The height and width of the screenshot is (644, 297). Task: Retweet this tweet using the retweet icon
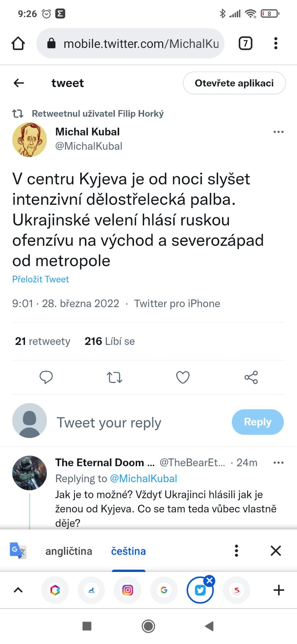click(114, 377)
